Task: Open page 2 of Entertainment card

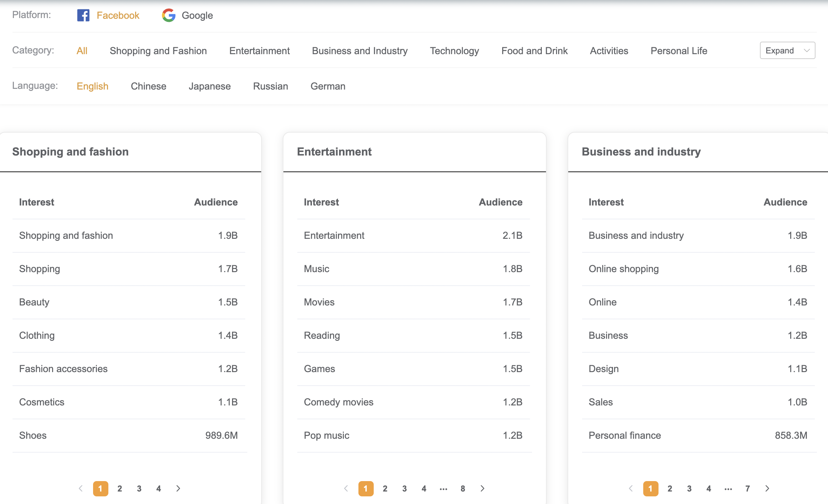Action: [x=385, y=488]
